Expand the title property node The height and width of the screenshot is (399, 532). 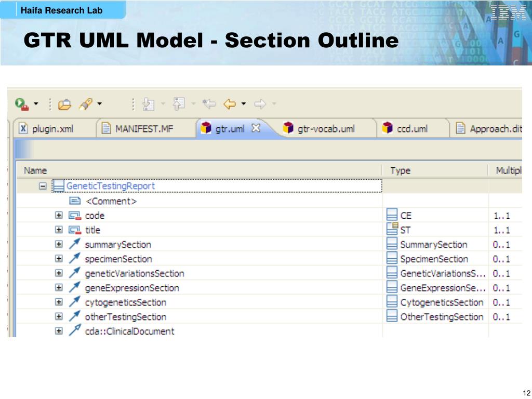[59, 230]
